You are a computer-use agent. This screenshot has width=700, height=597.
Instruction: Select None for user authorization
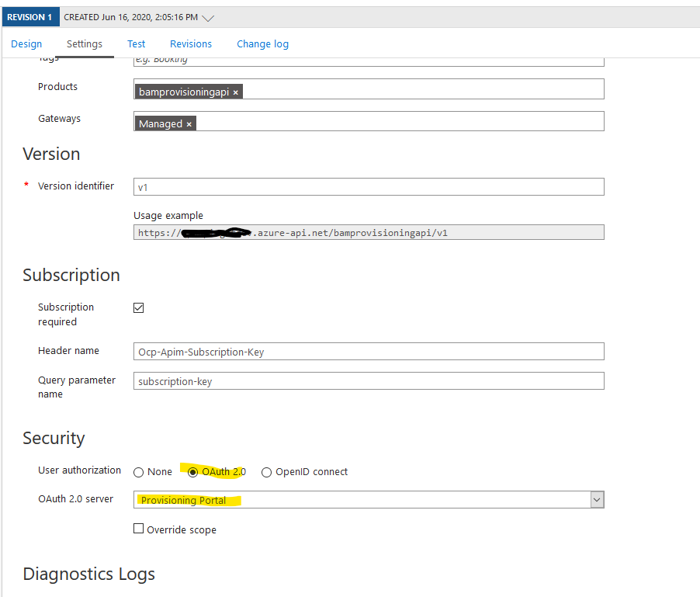139,472
